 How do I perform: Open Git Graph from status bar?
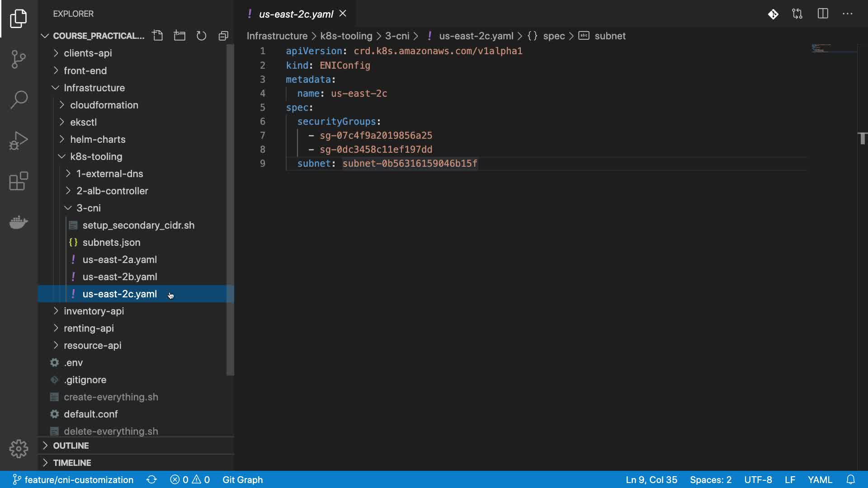(242, 479)
